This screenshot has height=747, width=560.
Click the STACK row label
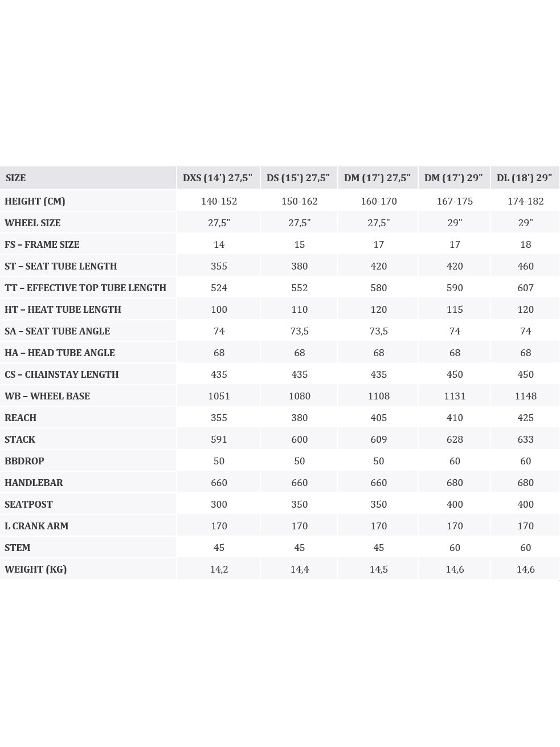coord(20,439)
